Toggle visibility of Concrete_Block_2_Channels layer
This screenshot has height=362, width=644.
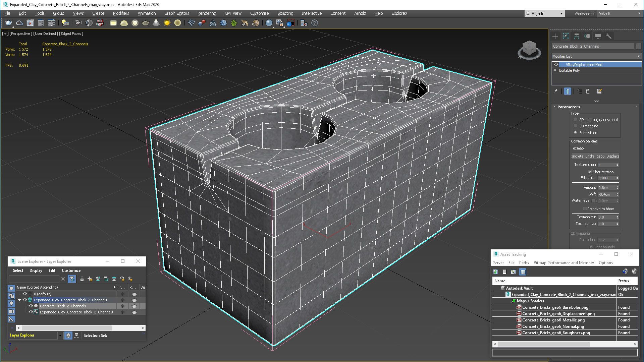tap(31, 306)
